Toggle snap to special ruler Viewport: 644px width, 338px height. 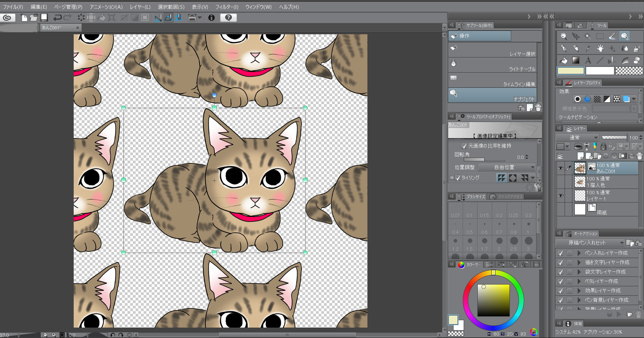[x=169, y=18]
